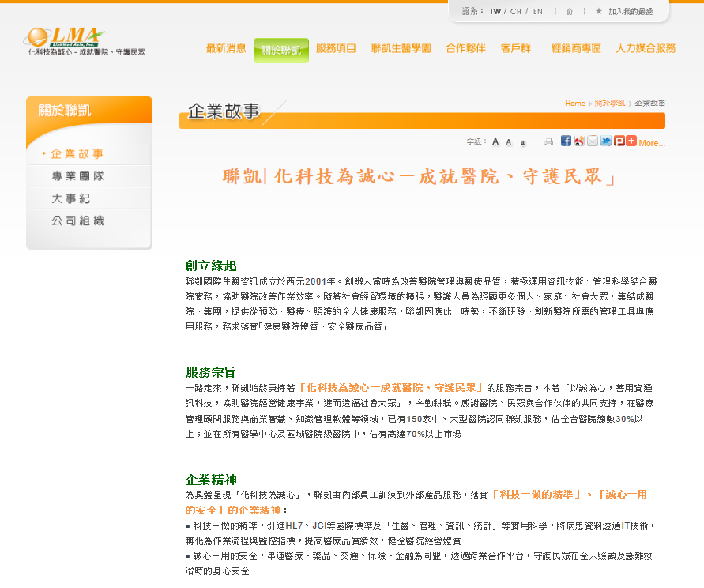The width and height of the screenshot is (704, 588).
Task: Select 企業故事 in sidebar
Action: coord(77,154)
